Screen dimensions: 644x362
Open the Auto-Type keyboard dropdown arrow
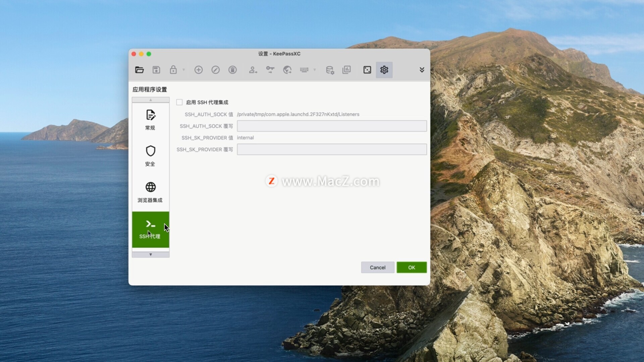tap(314, 70)
